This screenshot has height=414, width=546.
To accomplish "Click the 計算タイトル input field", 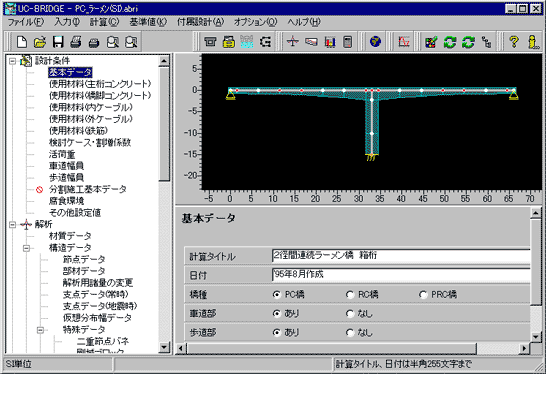I will coord(401,256).
